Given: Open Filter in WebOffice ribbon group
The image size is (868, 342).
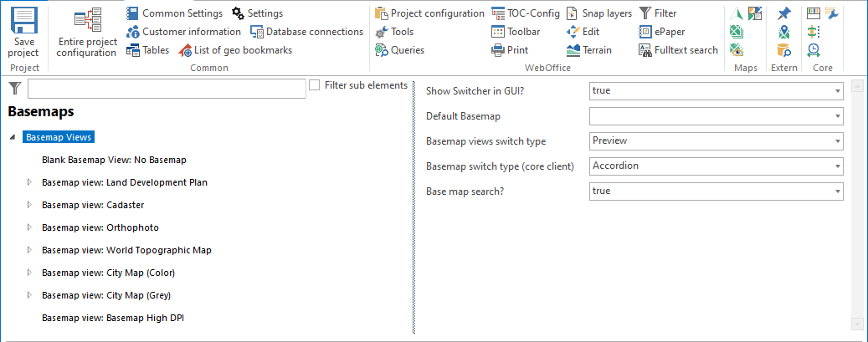Looking at the screenshot, I should click(658, 13).
